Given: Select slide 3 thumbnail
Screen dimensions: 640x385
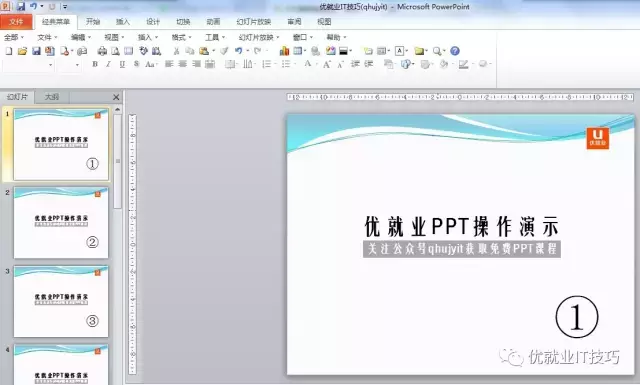Looking at the screenshot, I should 61,301.
